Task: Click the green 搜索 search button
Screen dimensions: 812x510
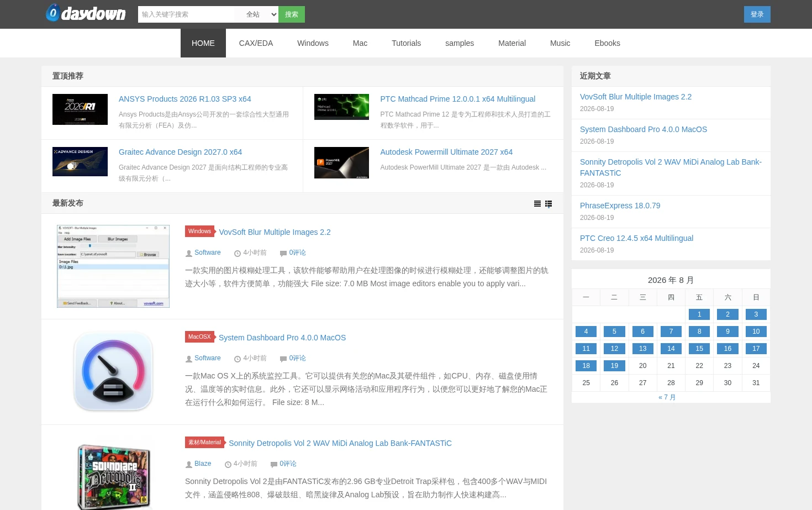Action: pyautogui.click(x=292, y=14)
